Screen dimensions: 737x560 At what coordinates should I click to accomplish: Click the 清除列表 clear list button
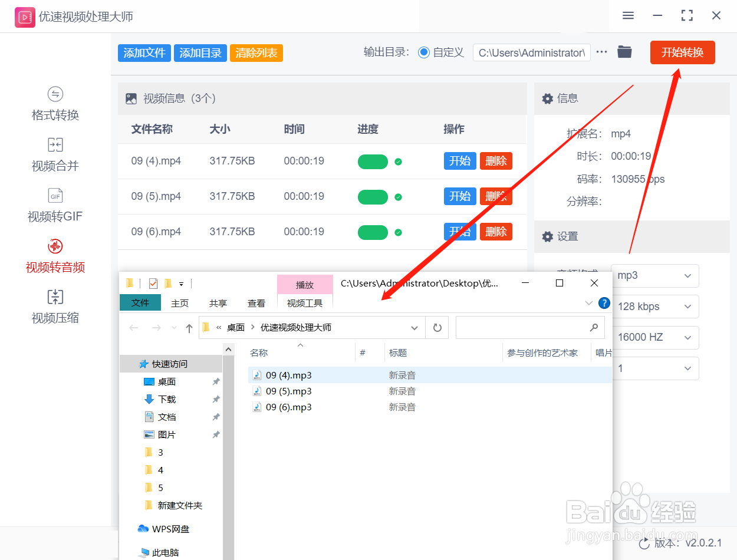(x=256, y=52)
